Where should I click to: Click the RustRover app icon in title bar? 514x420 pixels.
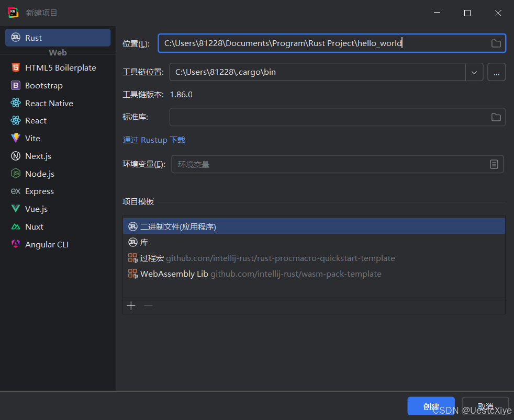13,13
